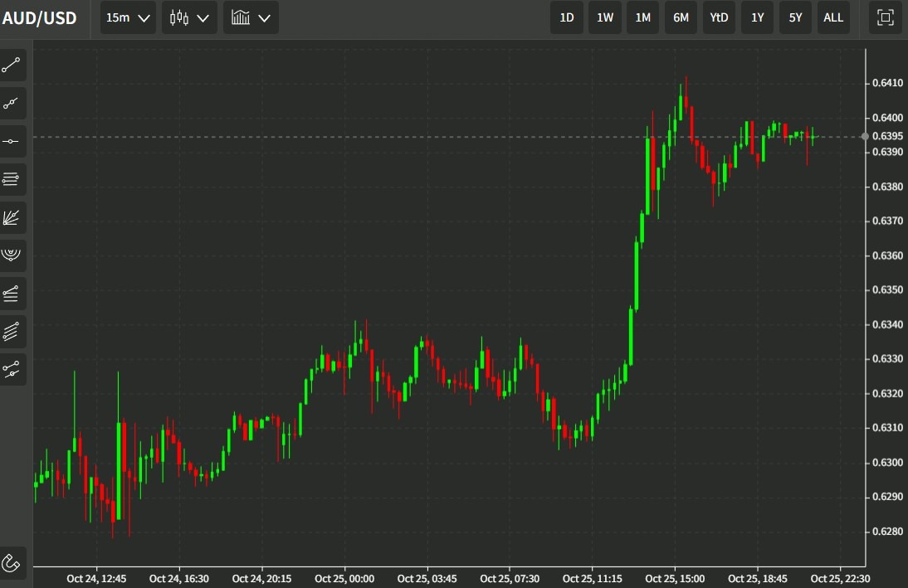The image size is (908, 588).
Task: Click the 0.6280 price axis label
Action: coord(888,532)
